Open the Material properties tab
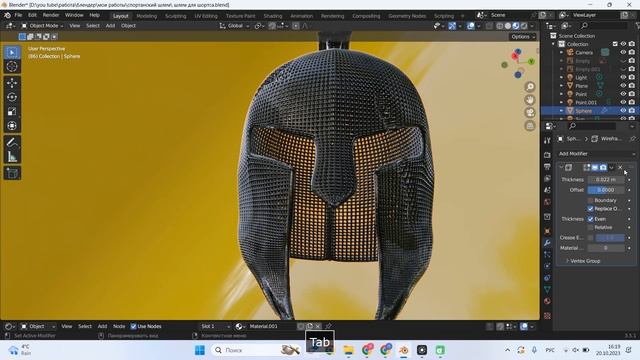The height and width of the screenshot is (360, 640). (547, 301)
